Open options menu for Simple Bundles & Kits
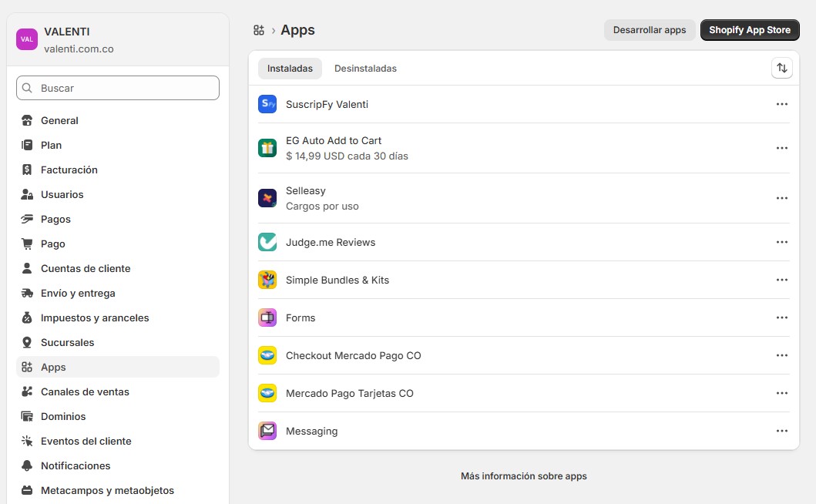Image resolution: width=816 pixels, height=504 pixels. [781, 280]
